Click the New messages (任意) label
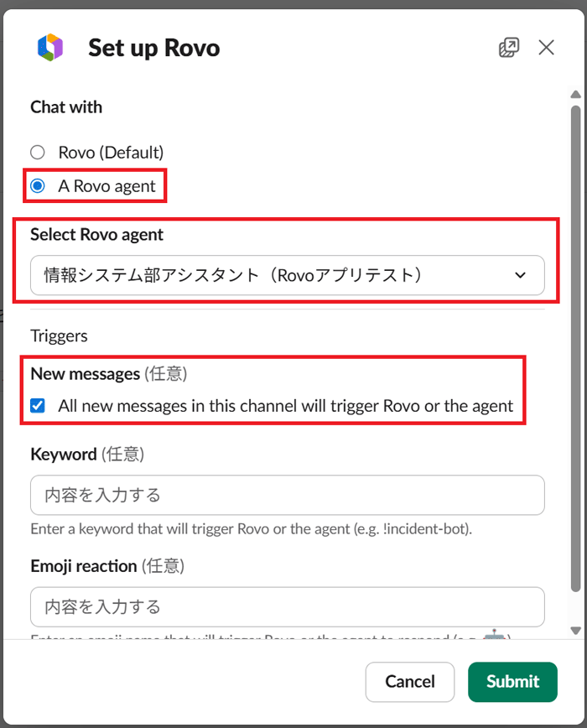Screen dimensions: 587x728 [109, 374]
